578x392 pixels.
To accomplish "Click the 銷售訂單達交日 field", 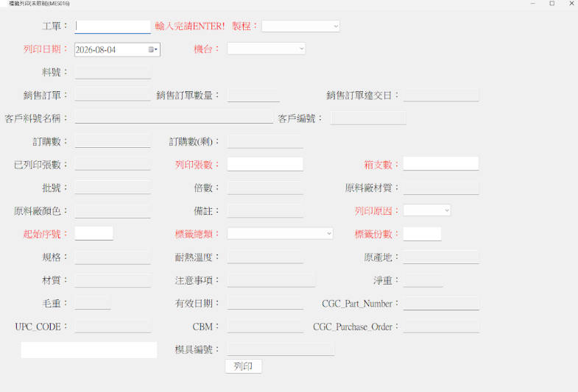I will pyautogui.click(x=441, y=95).
